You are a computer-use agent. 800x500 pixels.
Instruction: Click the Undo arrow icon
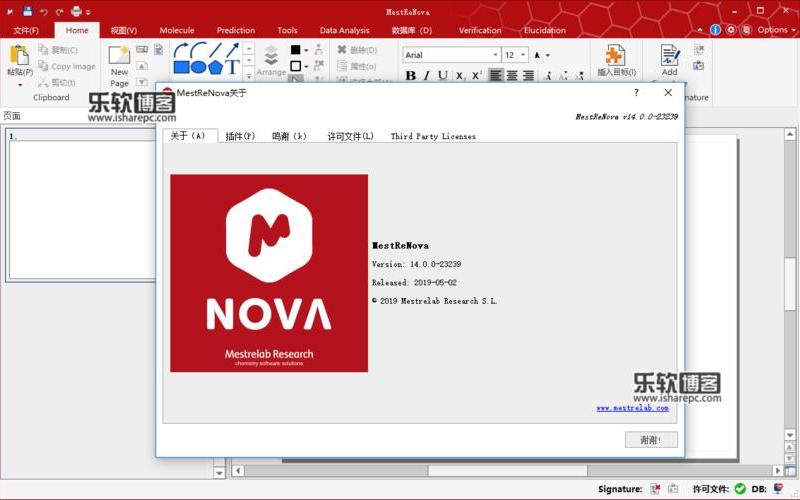tap(44, 12)
